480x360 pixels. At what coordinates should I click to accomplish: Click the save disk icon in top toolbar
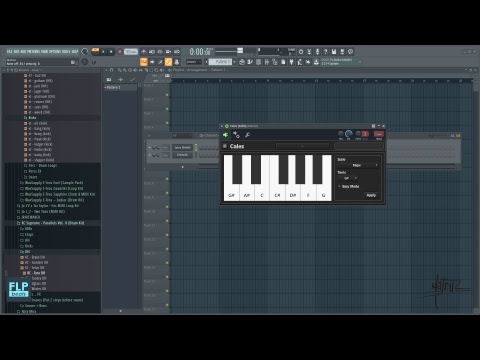click(334, 52)
